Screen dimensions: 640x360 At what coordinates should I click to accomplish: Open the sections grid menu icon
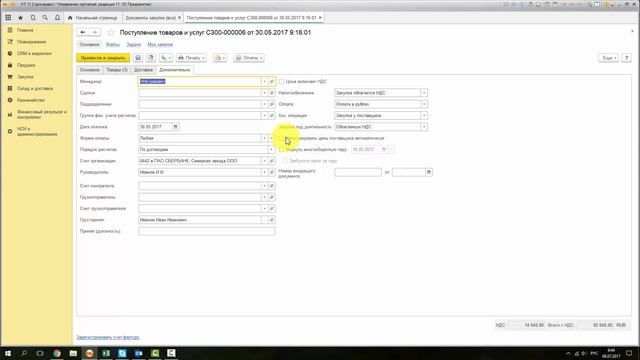click(8, 18)
